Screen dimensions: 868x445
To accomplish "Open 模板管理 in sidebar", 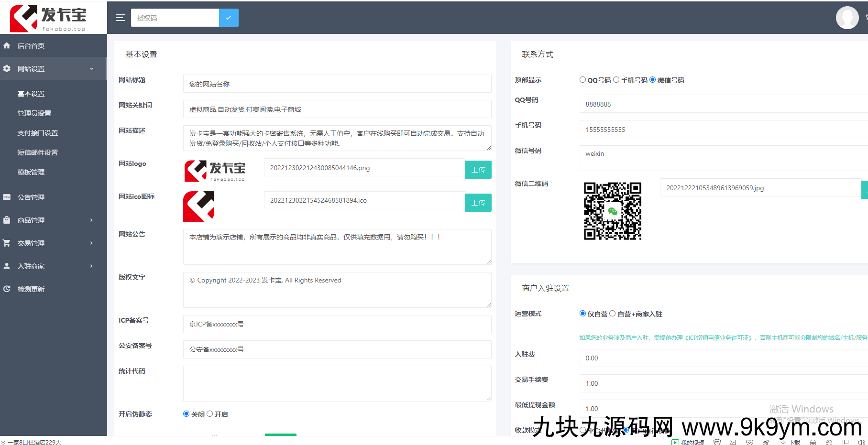I will coord(31,172).
